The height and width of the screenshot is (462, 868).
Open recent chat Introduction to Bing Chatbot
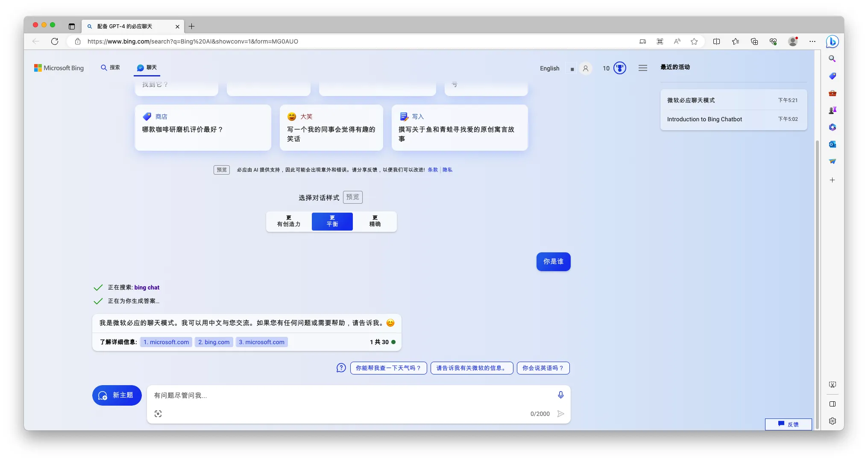[x=733, y=119]
